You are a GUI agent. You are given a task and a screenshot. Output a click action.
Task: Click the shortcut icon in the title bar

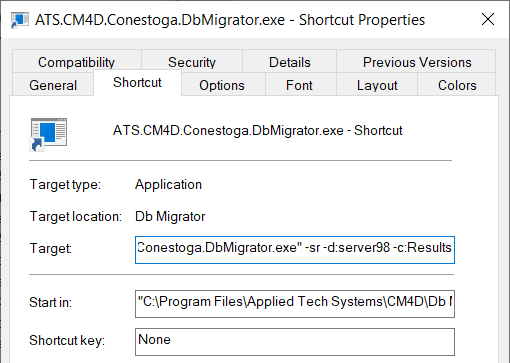[x=20, y=20]
